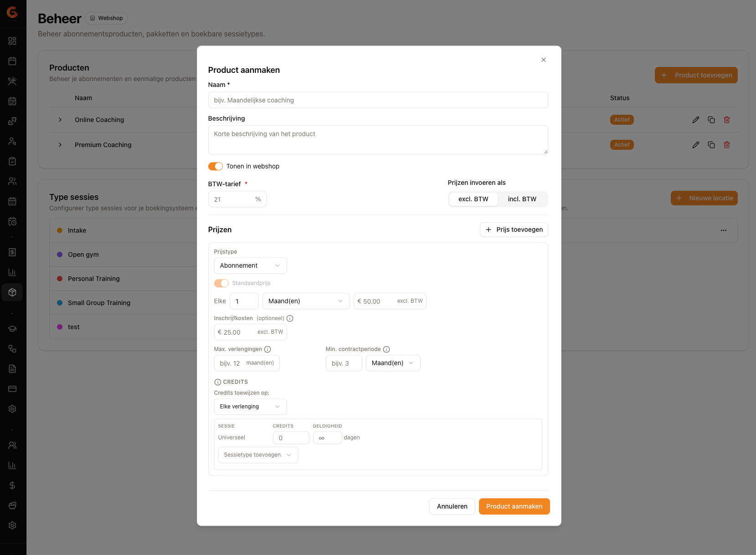
Task: Open the calendar-with-clock icon in the sidebar
Action: [x=12, y=221]
